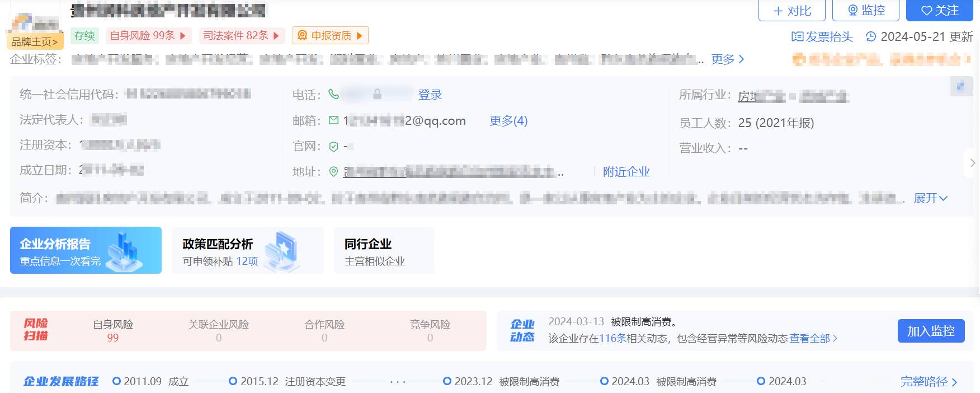
Task: Open the 同行企业 card
Action: 384,250
